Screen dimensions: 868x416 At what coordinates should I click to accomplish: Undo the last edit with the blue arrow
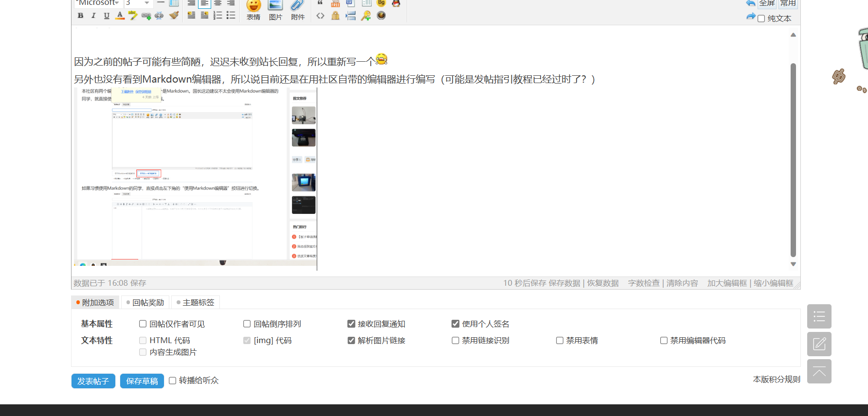(751, 3)
